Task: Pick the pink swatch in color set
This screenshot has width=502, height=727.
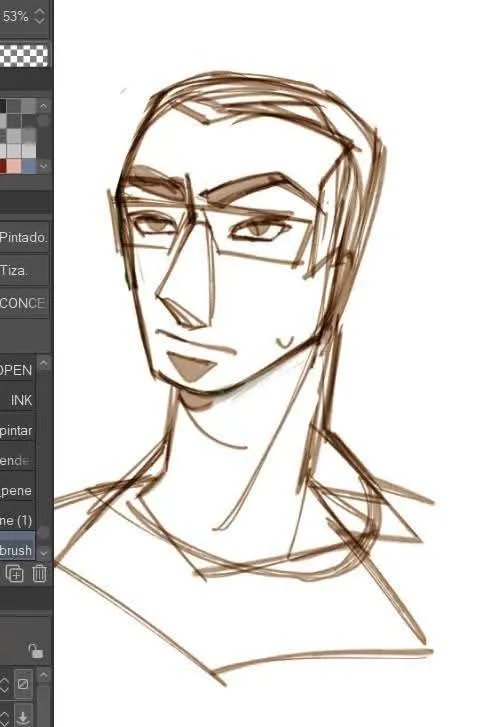Action: point(13,166)
